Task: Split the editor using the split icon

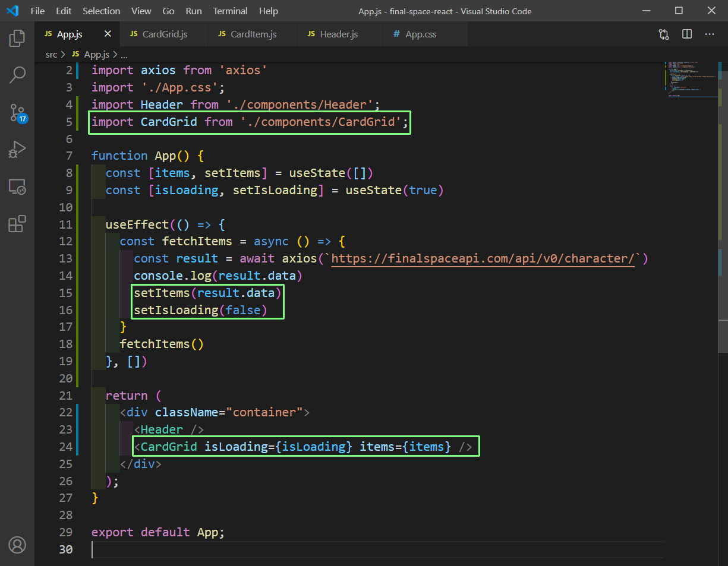Action: 686,34
